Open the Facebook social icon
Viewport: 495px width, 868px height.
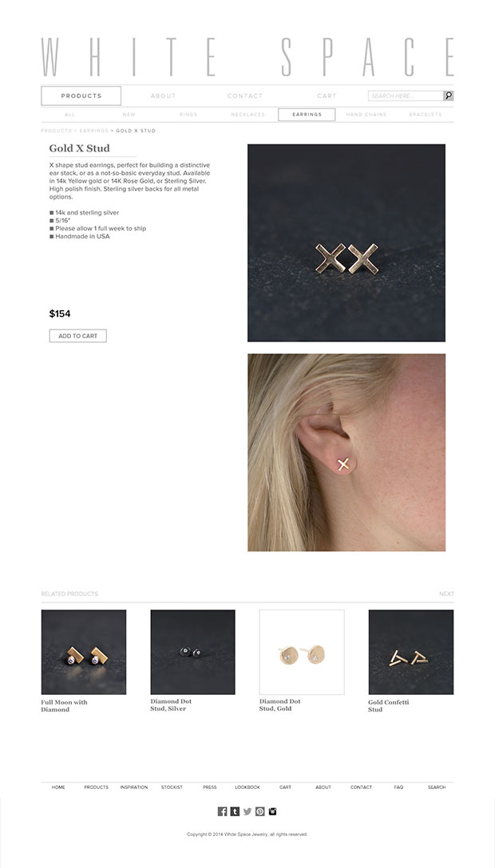click(222, 811)
